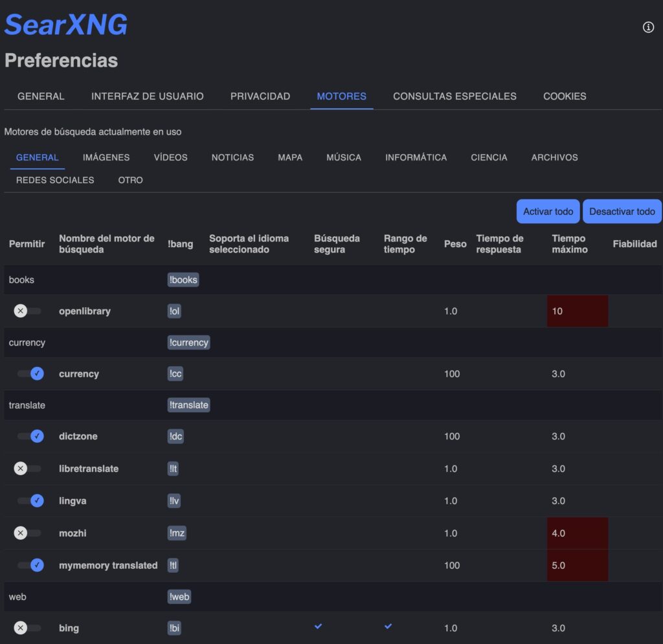Enable the libretranslate engine toggle
The width and height of the screenshot is (663, 644).
pos(27,468)
